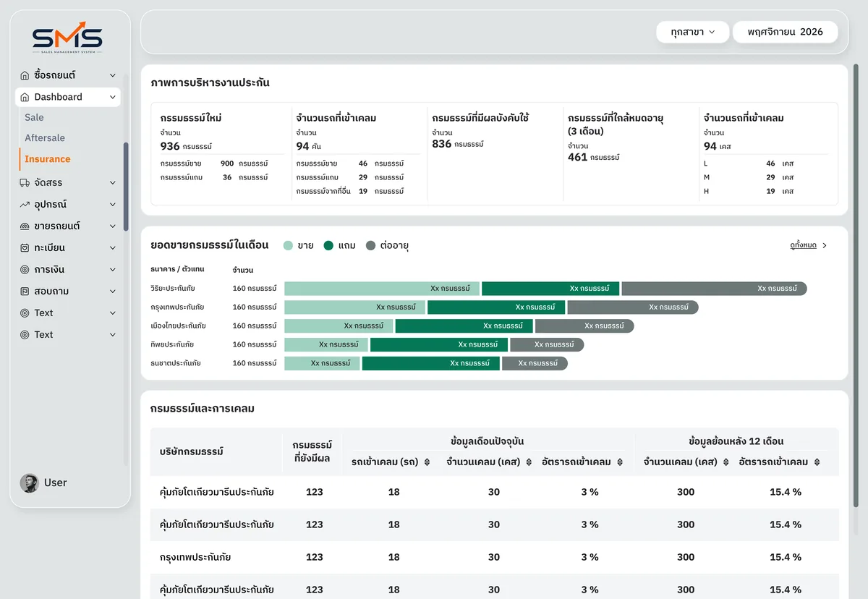868x599 pixels.
Task: Click the เมืองไทยประกันภัย row label
Action: [x=178, y=326]
